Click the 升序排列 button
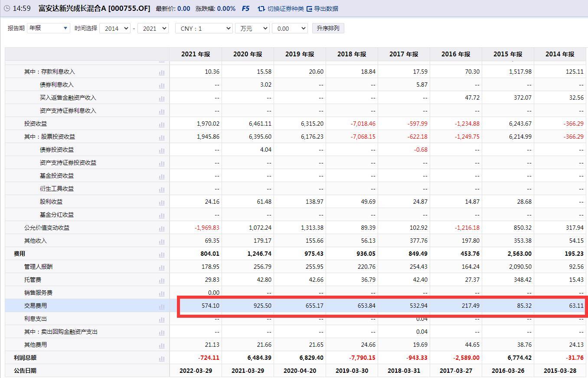This screenshot has height=378, width=588. point(328,28)
